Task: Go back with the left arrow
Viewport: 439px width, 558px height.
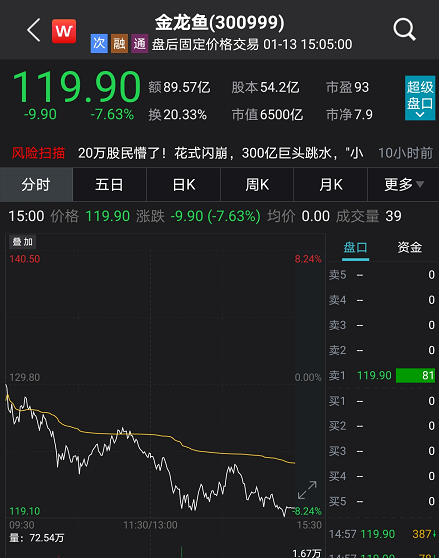Action: tap(34, 30)
